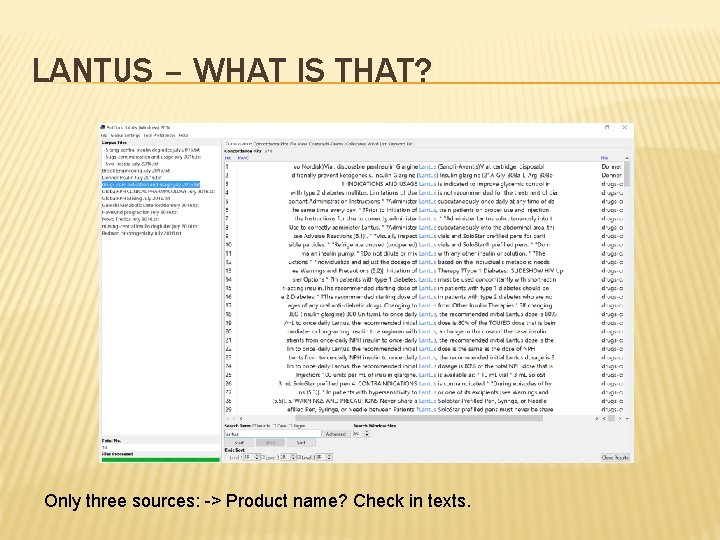This screenshot has width=720, height=540.
Task: Select the Novo Nordisk July 2016 corpus file
Action: coord(130,219)
